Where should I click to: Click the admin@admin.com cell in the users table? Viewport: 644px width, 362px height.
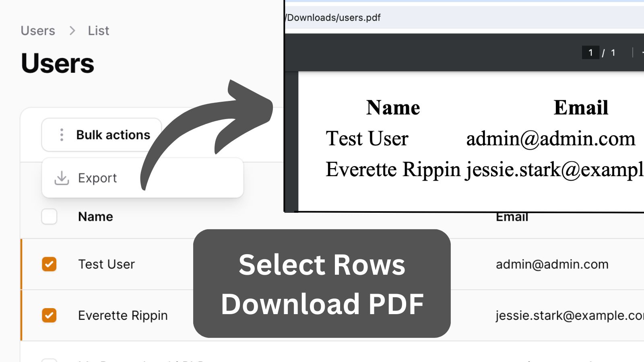point(552,264)
